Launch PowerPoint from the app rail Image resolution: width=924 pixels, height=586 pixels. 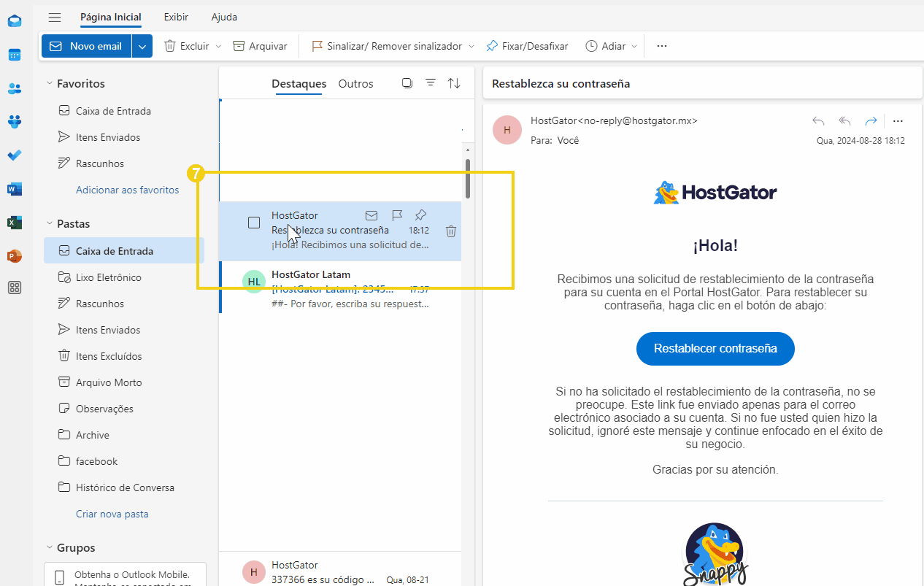tap(15, 256)
